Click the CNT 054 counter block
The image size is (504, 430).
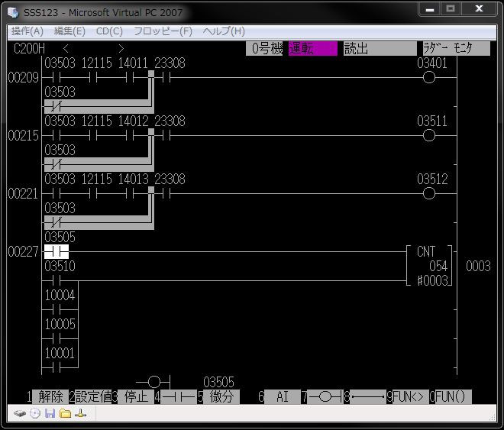tap(429, 266)
